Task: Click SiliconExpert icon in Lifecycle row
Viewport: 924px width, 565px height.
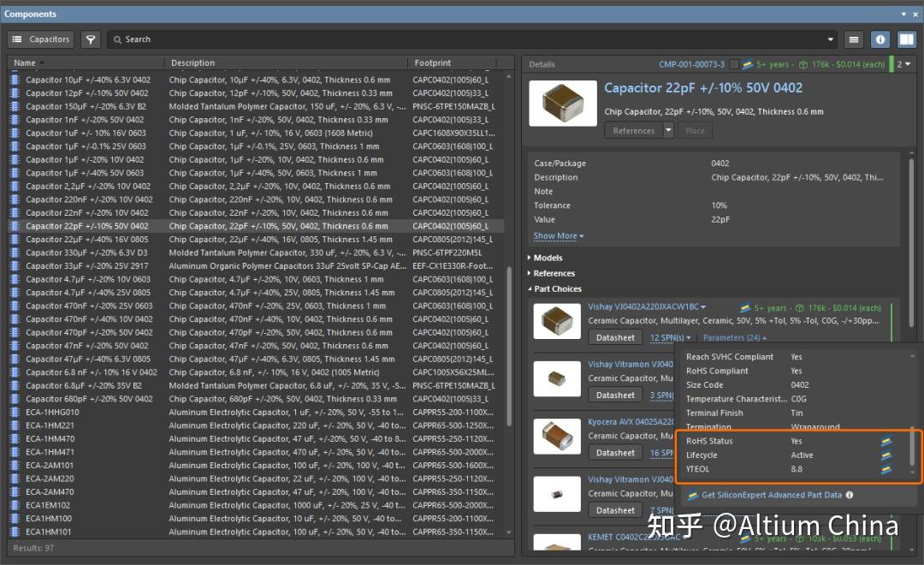Action: 885,455
